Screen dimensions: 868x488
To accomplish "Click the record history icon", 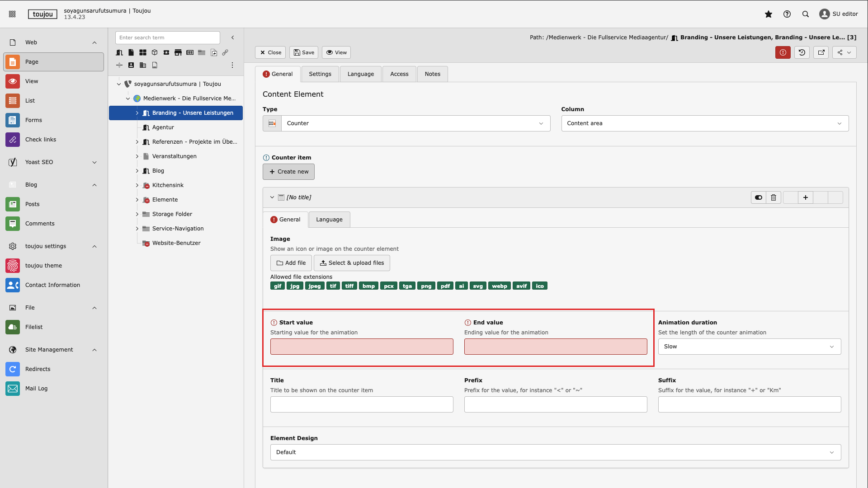I will click(x=802, y=52).
